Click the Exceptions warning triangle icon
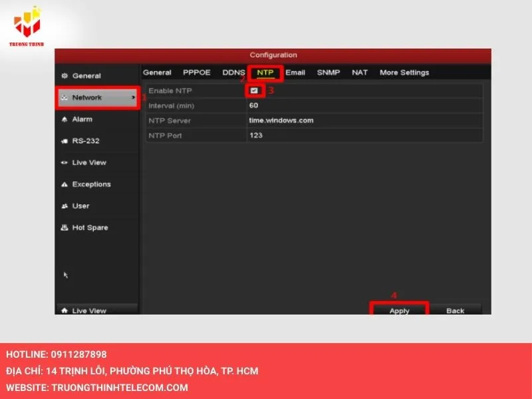Image resolution: width=532 pixels, height=399 pixels. point(65,184)
